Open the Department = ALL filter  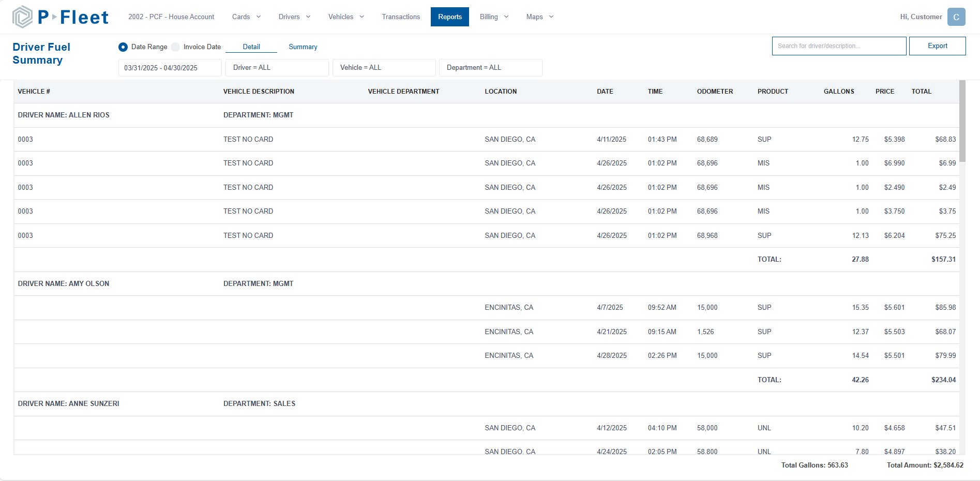490,67
